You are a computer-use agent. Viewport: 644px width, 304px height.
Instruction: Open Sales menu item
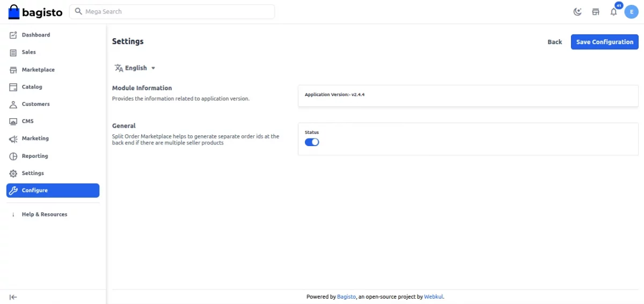tap(29, 52)
